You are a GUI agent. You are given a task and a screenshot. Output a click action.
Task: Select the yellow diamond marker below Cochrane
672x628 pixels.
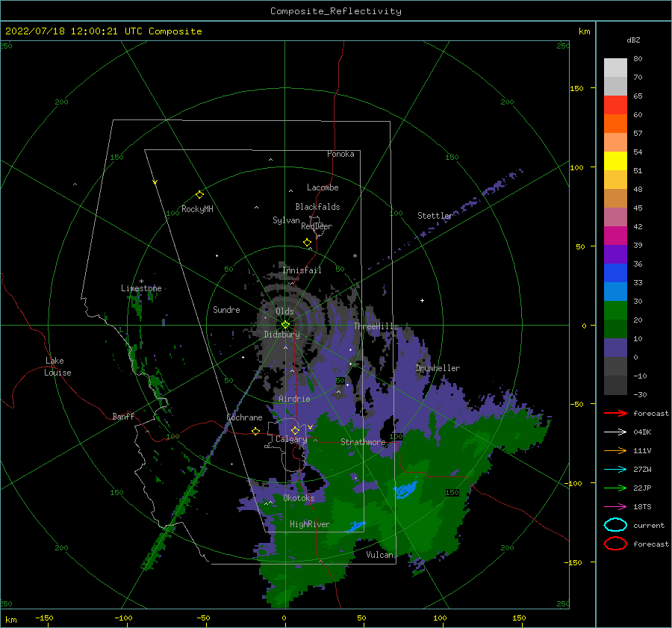[x=256, y=432]
